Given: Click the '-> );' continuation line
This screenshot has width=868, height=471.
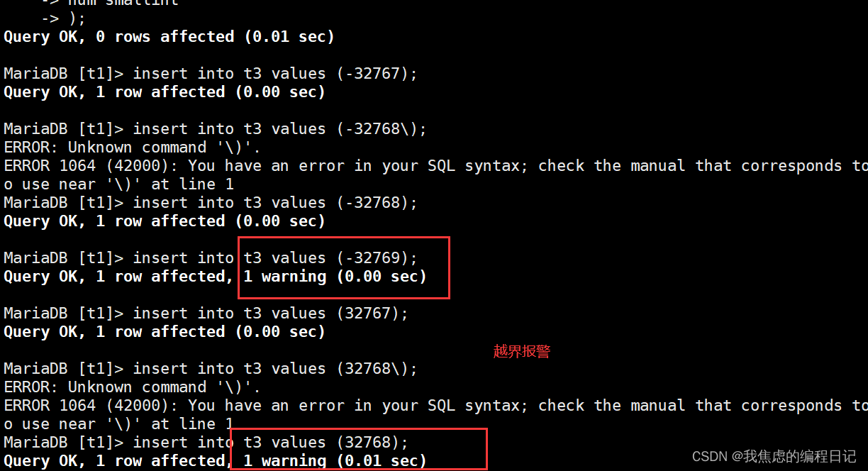Looking at the screenshot, I should click(63, 18).
